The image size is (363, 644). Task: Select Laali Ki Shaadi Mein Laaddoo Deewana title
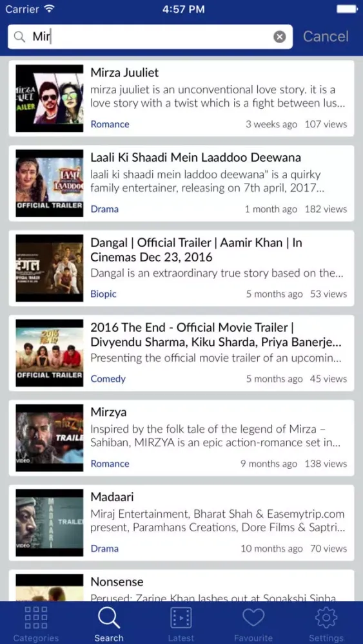point(195,158)
